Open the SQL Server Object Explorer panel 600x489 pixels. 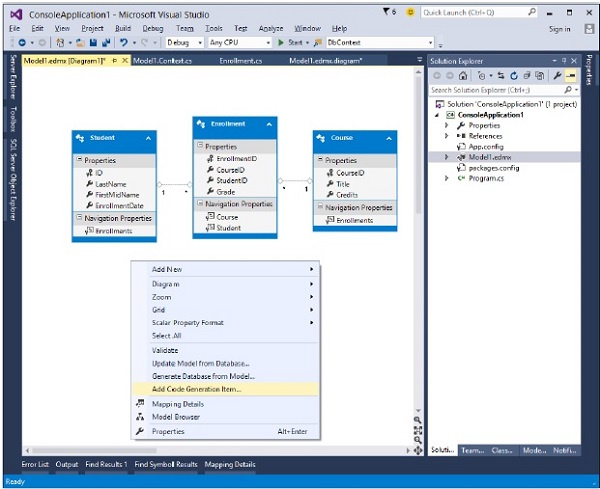13,179
